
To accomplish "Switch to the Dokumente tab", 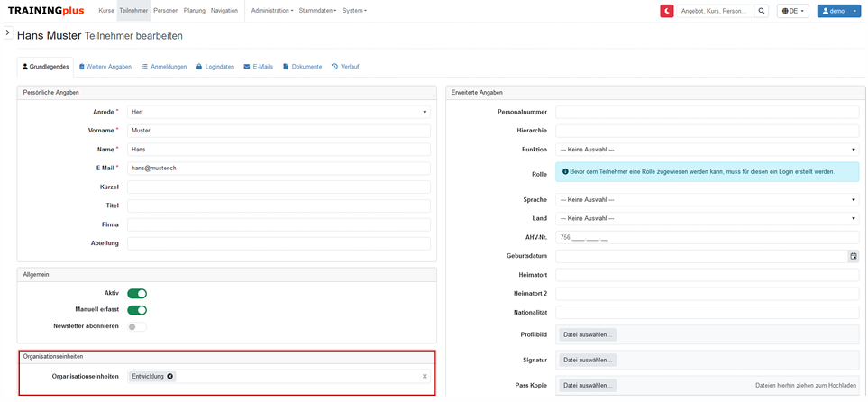I will (x=302, y=67).
